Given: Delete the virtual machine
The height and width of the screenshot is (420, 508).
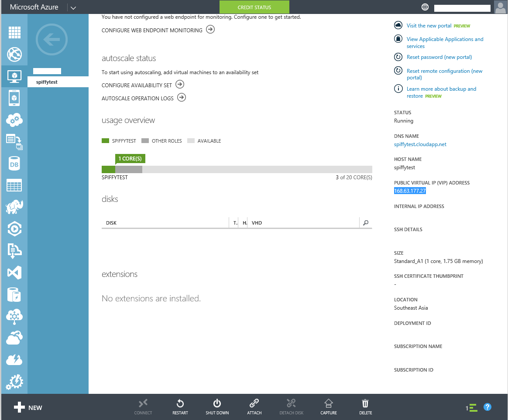Looking at the screenshot, I should pyautogui.click(x=365, y=407).
